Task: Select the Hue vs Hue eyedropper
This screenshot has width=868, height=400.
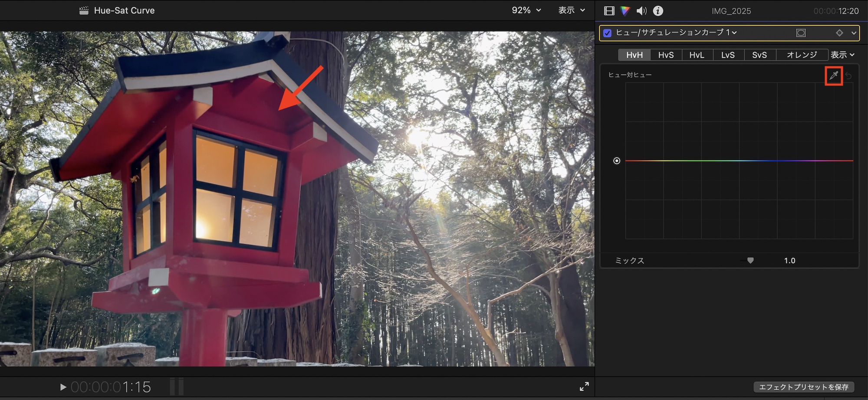Action: coord(834,75)
